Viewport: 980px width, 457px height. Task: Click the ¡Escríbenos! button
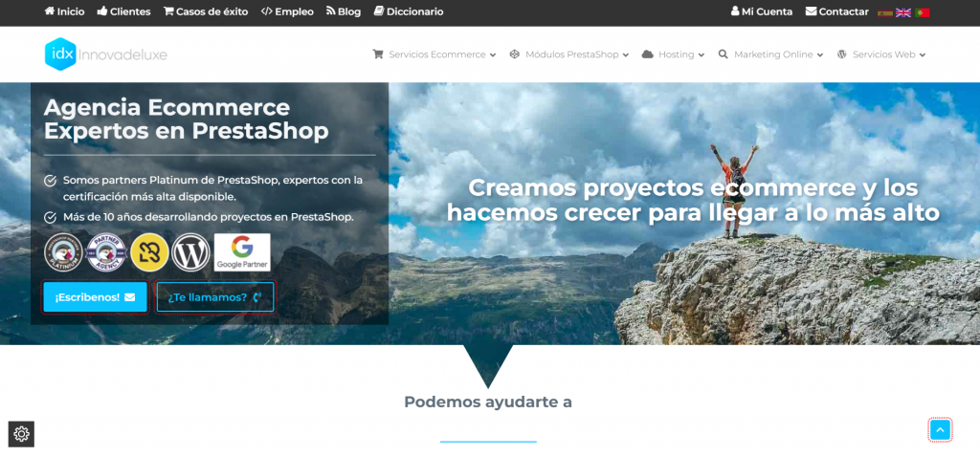tap(95, 297)
